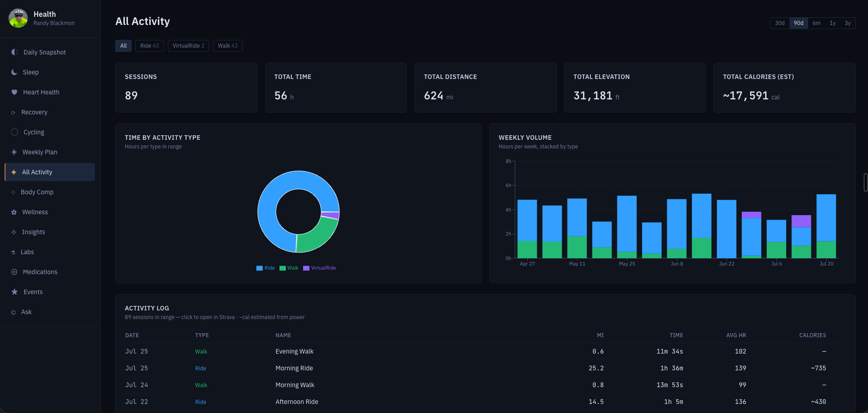868x413 pixels.
Task: Click the blue Ride donut segment
Action: coord(277,188)
